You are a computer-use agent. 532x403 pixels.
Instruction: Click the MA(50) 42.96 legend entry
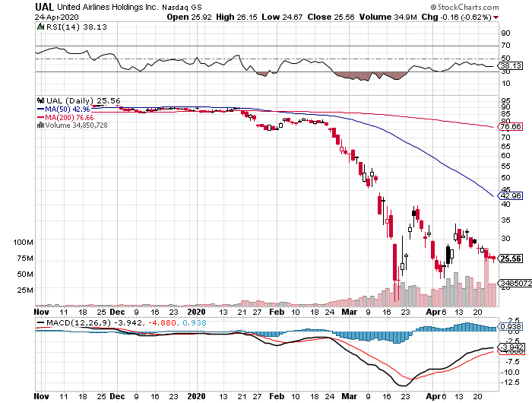coord(64,109)
